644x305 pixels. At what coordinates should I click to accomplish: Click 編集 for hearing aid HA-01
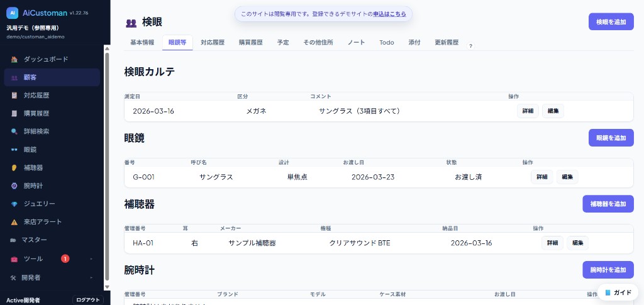[x=577, y=243]
